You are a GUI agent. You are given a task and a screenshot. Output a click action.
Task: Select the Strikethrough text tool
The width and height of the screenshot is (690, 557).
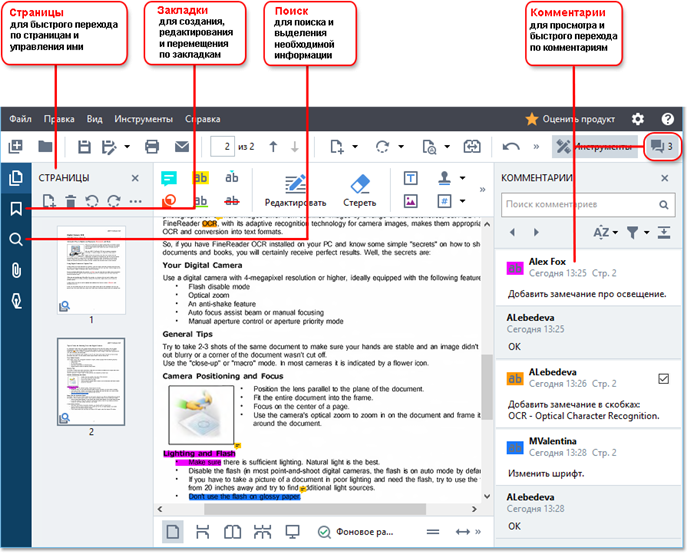click(232, 201)
